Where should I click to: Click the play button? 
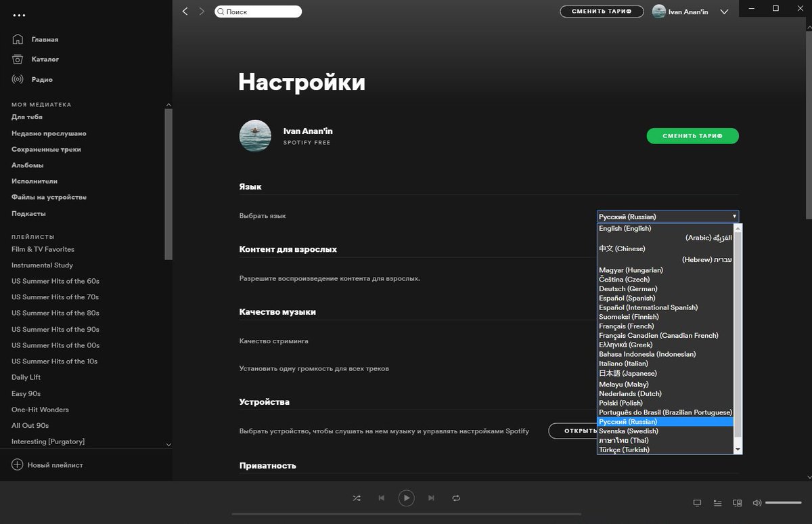point(406,498)
